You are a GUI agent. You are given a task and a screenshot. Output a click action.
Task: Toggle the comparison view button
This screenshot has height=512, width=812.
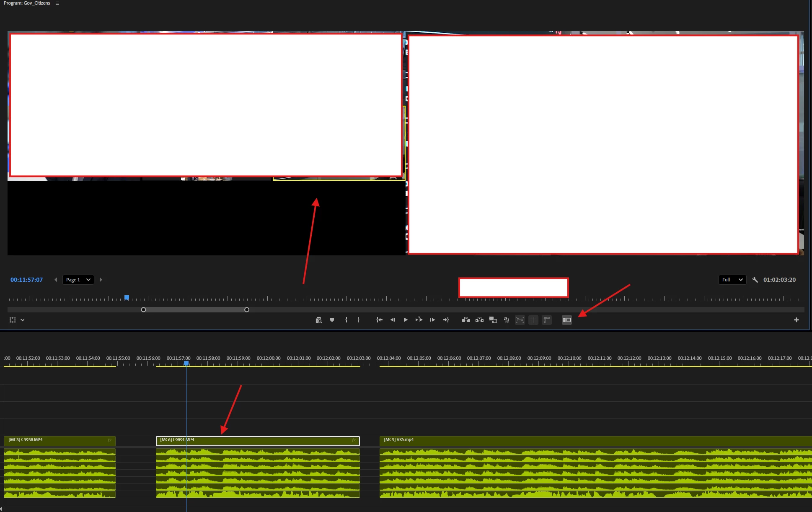pos(520,320)
